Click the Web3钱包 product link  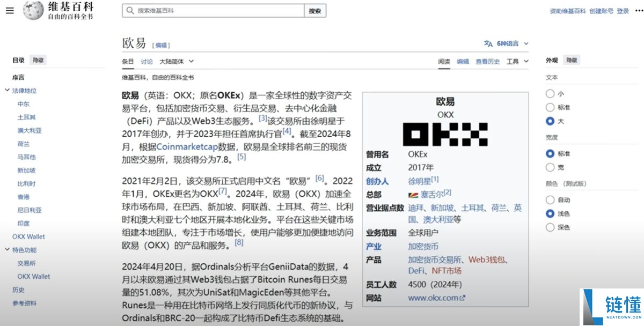487,260
